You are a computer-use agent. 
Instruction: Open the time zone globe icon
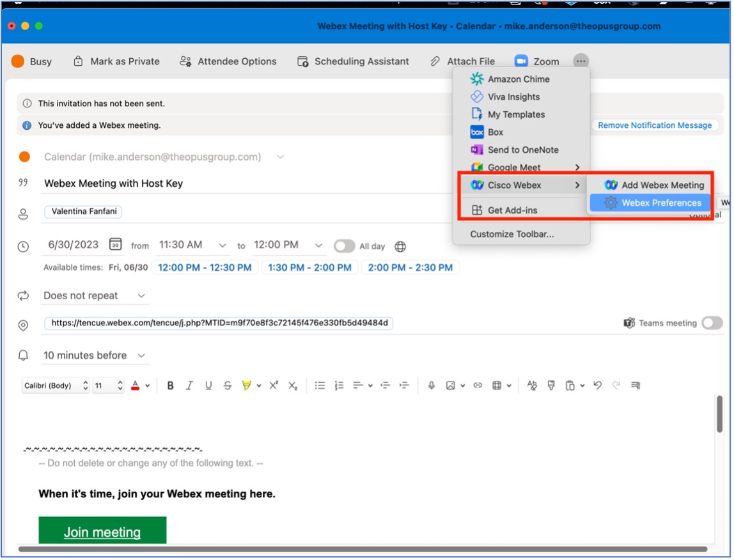pyautogui.click(x=400, y=247)
